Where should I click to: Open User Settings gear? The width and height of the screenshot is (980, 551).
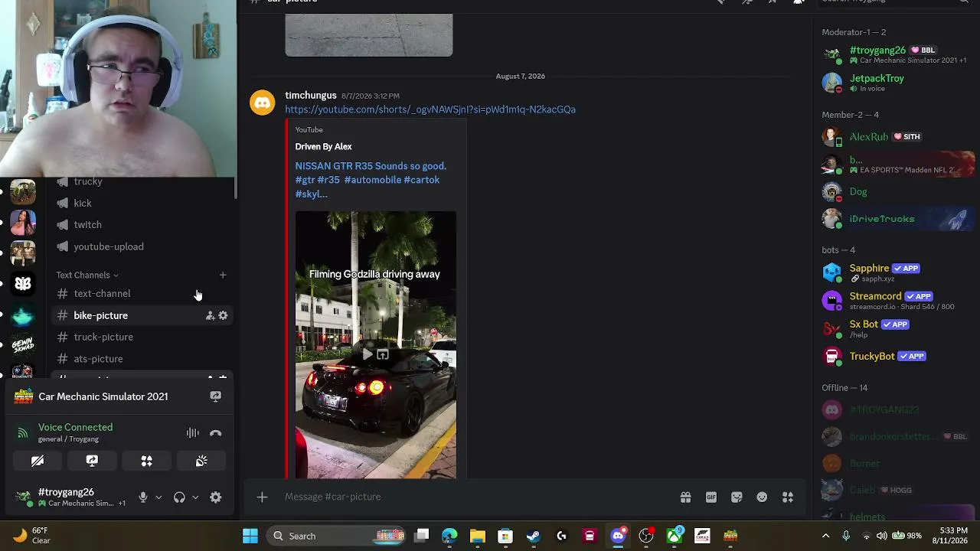point(216,497)
